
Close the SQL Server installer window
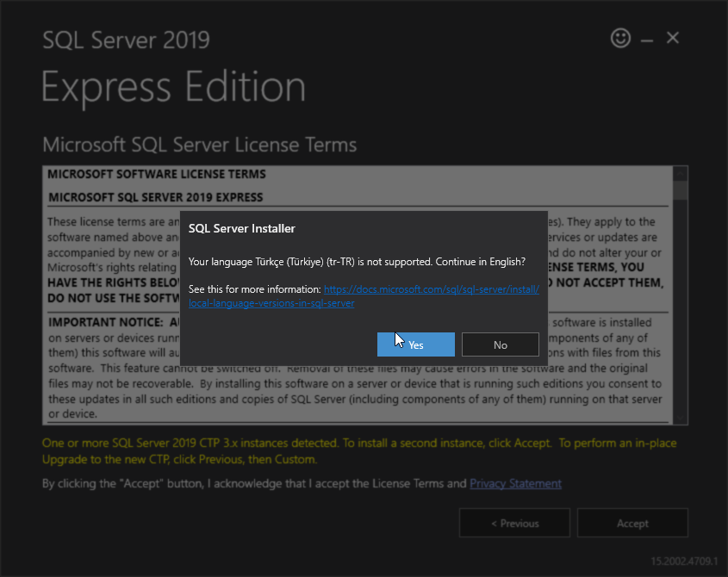pyautogui.click(x=673, y=38)
